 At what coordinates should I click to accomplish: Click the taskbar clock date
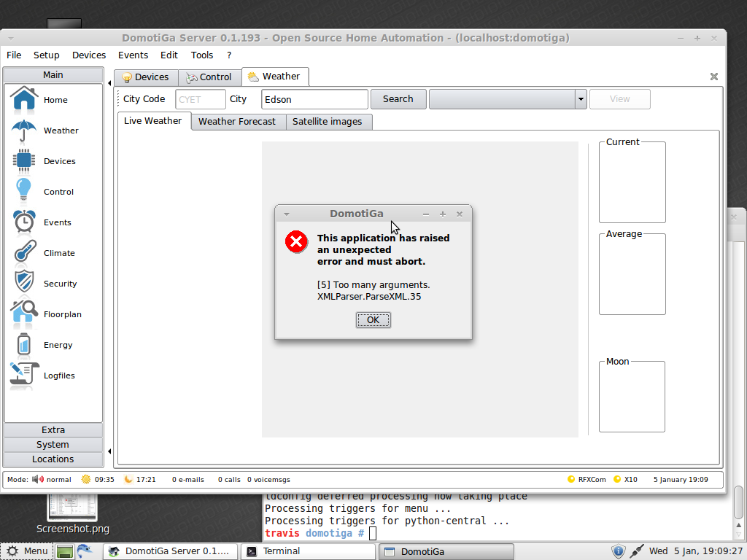(696, 551)
